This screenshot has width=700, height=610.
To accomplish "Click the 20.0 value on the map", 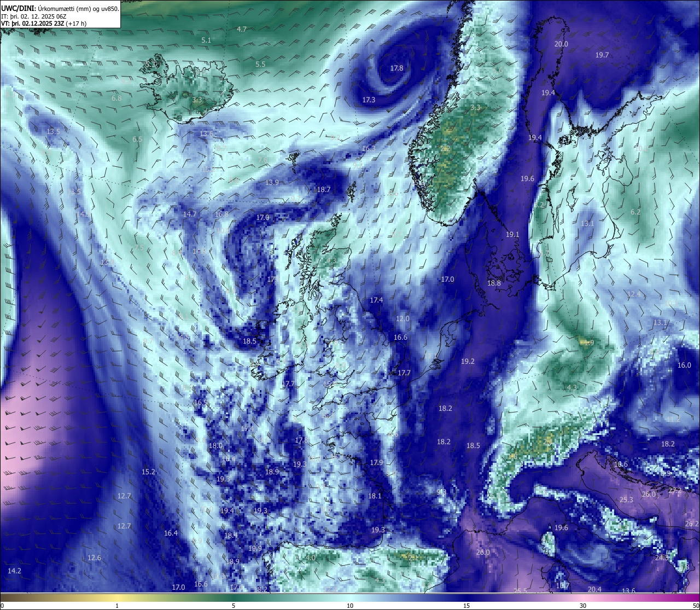I will pyautogui.click(x=561, y=44).
